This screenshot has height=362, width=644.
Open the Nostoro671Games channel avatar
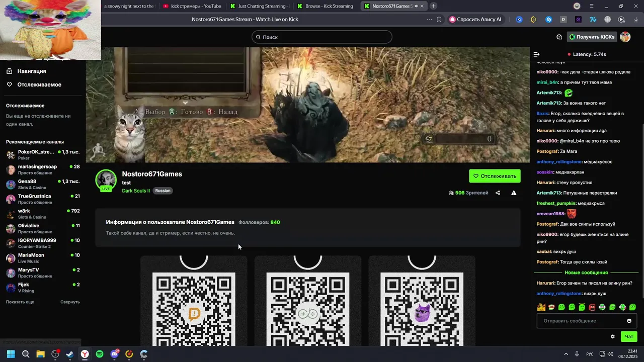(106, 181)
